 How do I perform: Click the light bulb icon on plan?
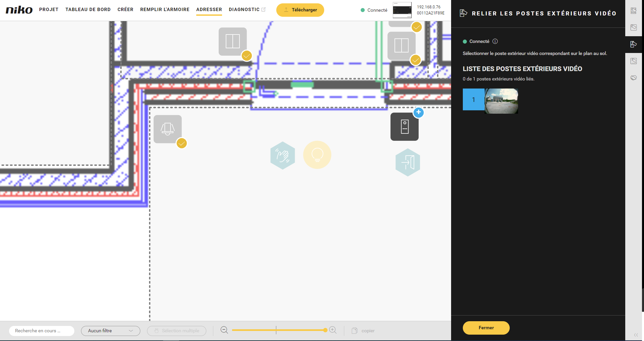[317, 155]
